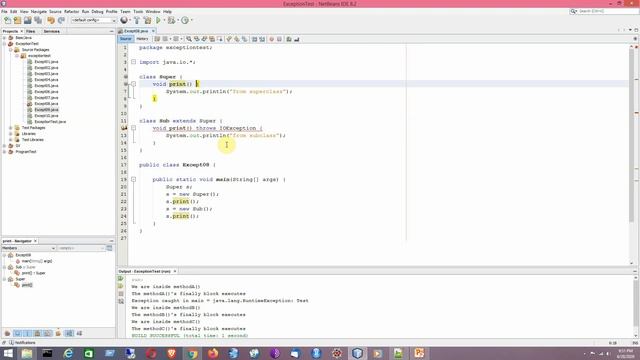Click the Profile Project clock icon
The height and width of the screenshot is (360, 640).
click(185, 20)
